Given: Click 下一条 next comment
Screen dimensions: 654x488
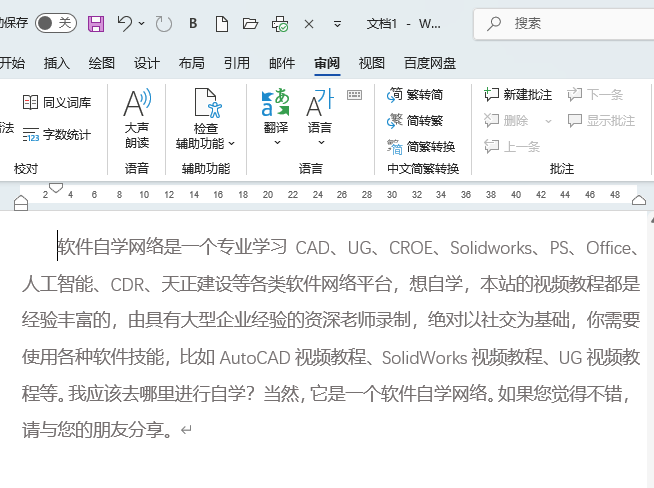Looking at the screenshot, I should tap(595, 95).
